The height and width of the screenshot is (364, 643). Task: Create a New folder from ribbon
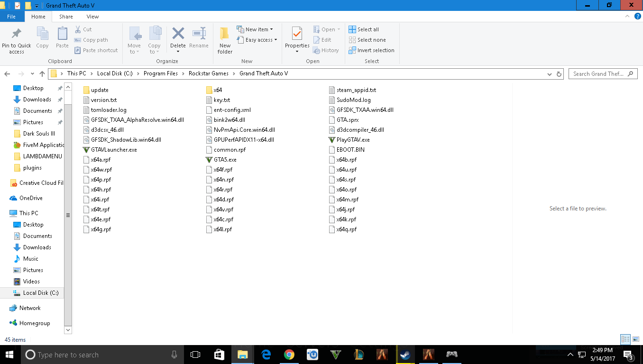pos(225,40)
